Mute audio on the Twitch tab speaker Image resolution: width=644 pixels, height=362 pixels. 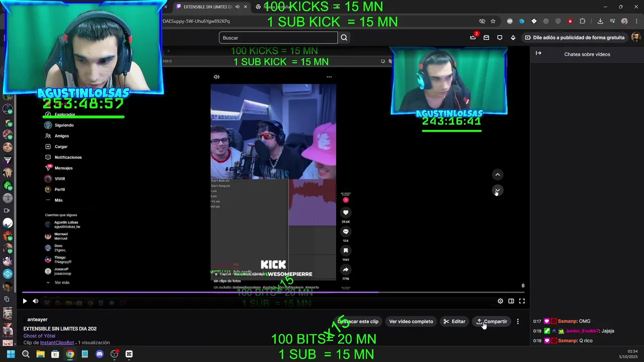coord(237,7)
